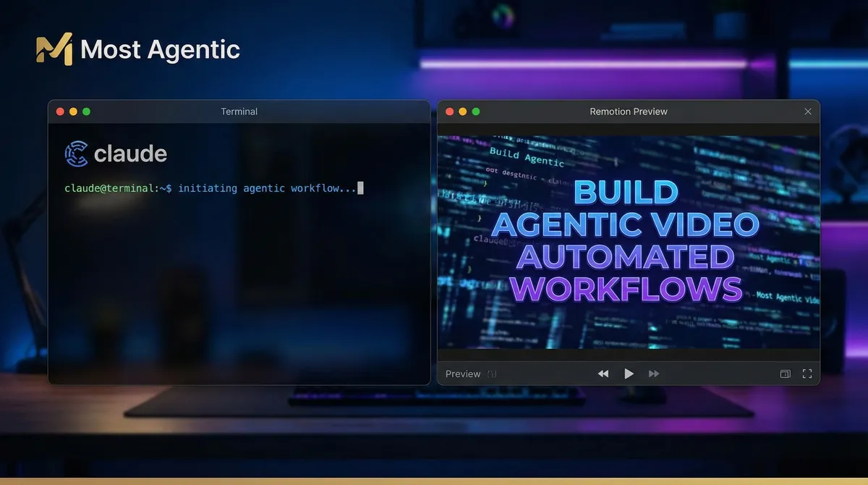The image size is (868, 485).
Task: Click the Claude logo in the Terminal
Action: [75, 153]
